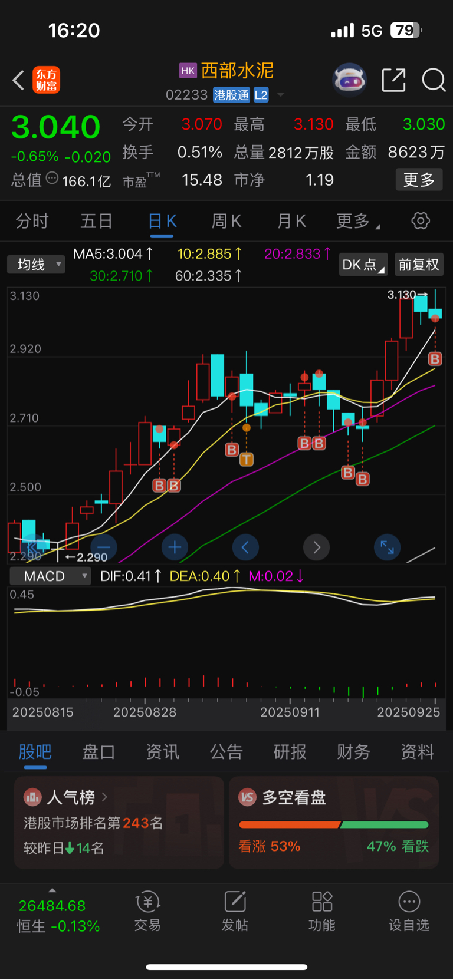Tap the 恒生 index 26484.68
The width and height of the screenshot is (453, 980).
click(52, 906)
